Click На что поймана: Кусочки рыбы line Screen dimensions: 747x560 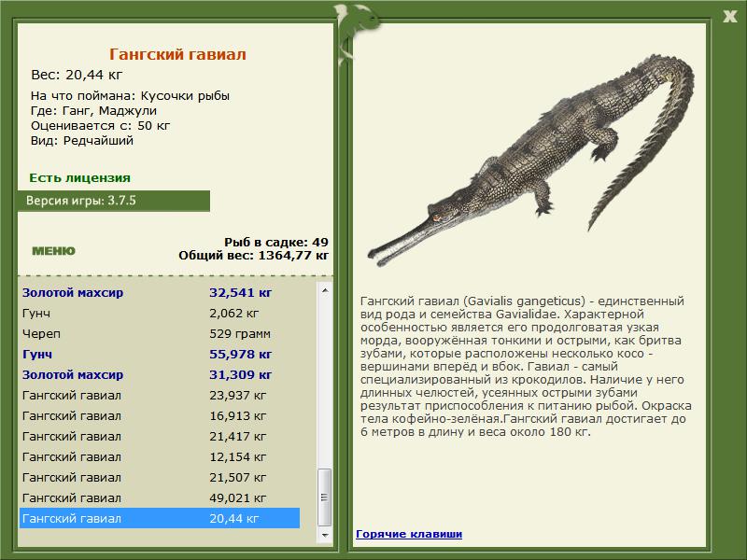click(x=130, y=95)
